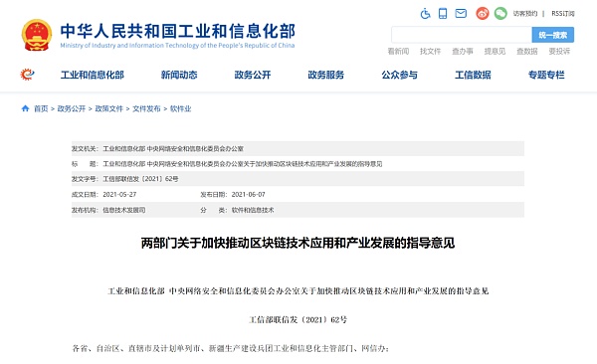Select the 查办事 search shortcut
597x364 pixels.
(463, 52)
